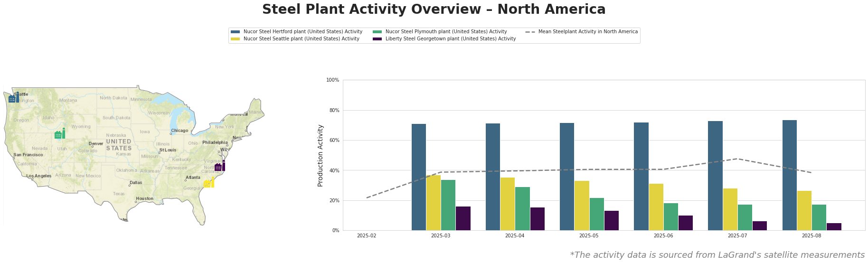This screenshot has width=868, height=263.
Task: Click the 'Houston' city label on the map
Action: point(144,198)
